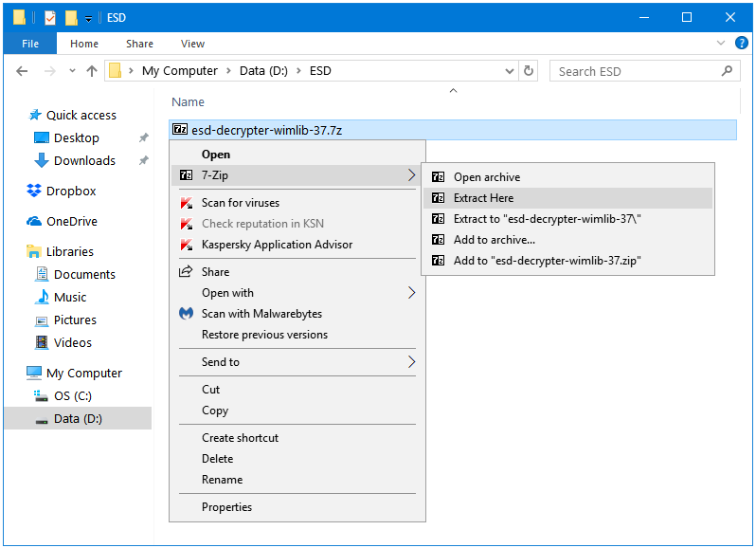
Task: Click the search magnifier icon
Action: 727,71
